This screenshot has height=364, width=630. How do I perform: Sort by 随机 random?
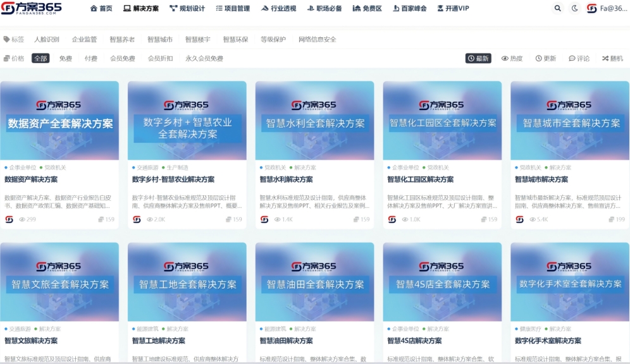(612, 58)
